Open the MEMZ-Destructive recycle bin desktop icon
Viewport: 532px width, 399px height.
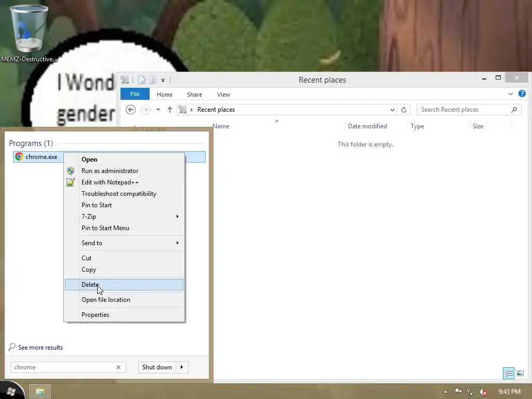pyautogui.click(x=29, y=33)
